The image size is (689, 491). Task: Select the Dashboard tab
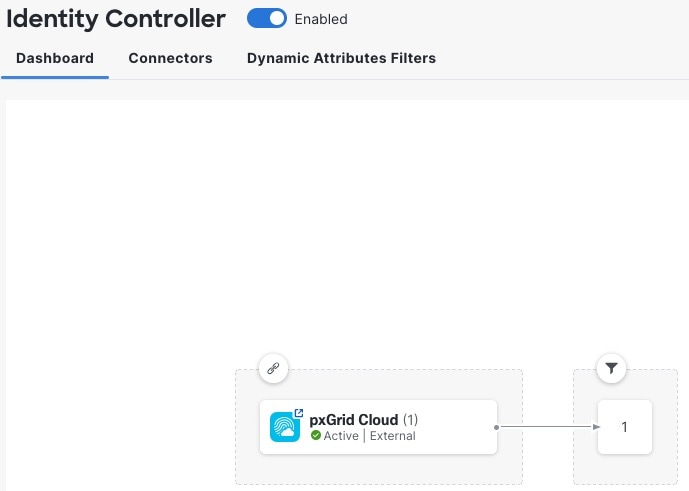pyautogui.click(x=55, y=58)
